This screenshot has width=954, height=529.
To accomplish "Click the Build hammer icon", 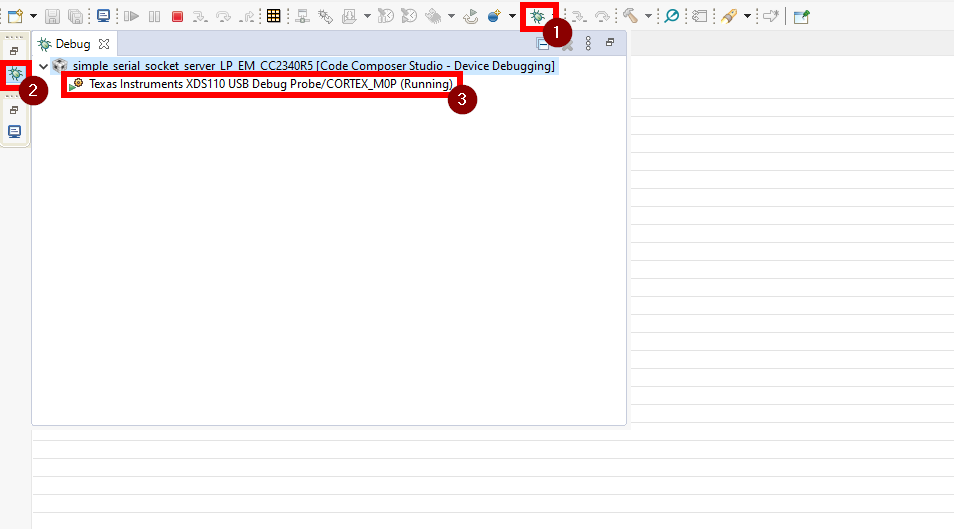I will [630, 16].
